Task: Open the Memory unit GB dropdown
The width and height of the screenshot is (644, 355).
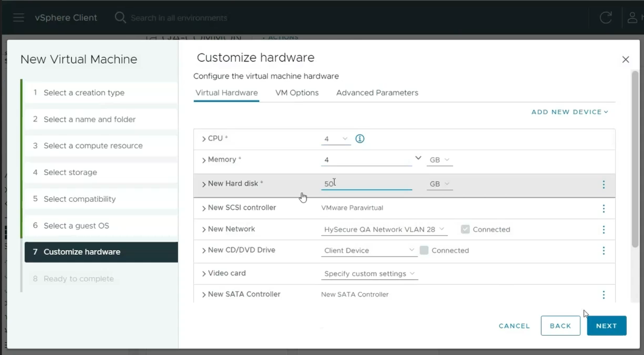Action: (439, 160)
